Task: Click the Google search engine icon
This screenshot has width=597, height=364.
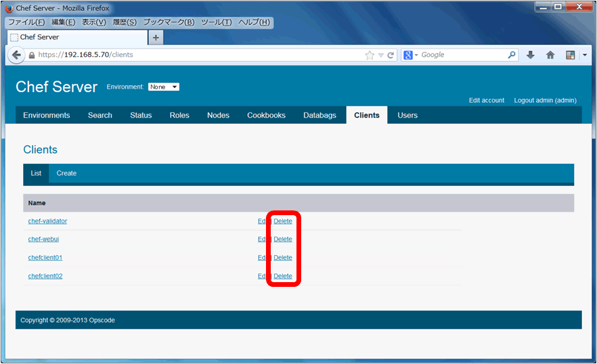Action: tap(407, 55)
